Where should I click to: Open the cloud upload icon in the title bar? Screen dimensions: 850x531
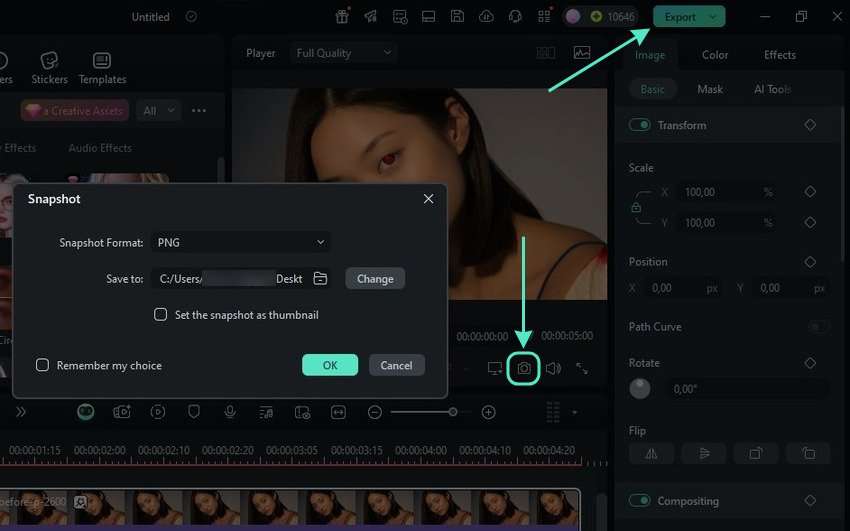[x=486, y=17]
